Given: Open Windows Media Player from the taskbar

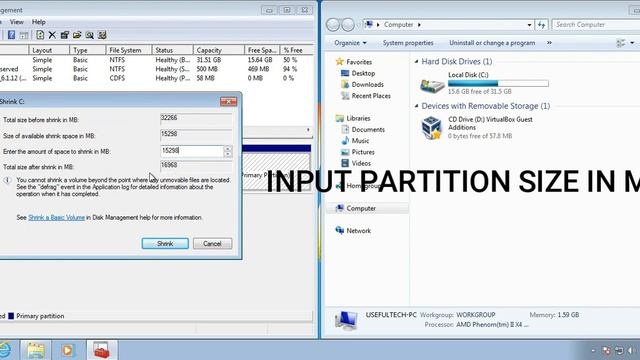Looking at the screenshot, I should pos(68,350).
